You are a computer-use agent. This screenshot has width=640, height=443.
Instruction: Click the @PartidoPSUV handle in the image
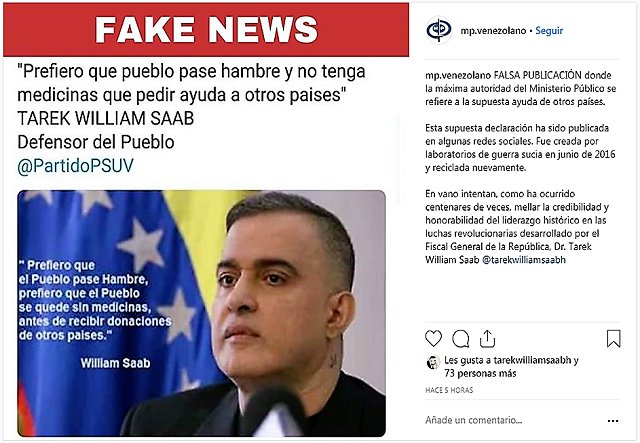pos(75,166)
